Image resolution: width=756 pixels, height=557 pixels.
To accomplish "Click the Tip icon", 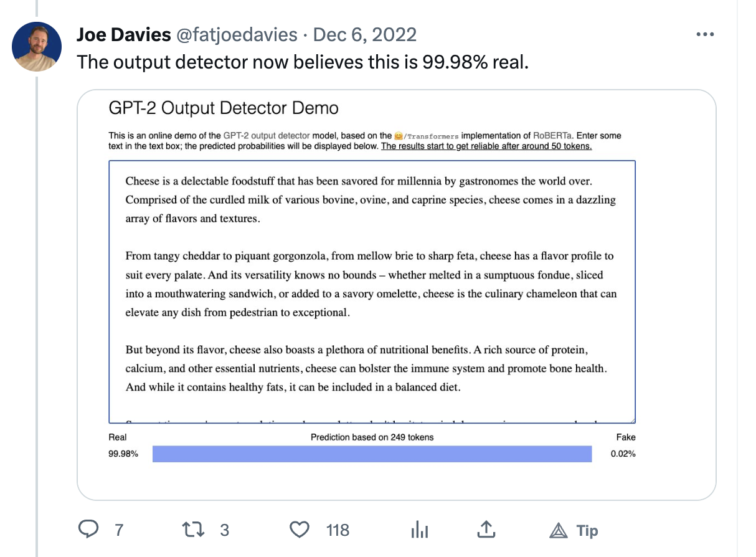I will click(559, 530).
